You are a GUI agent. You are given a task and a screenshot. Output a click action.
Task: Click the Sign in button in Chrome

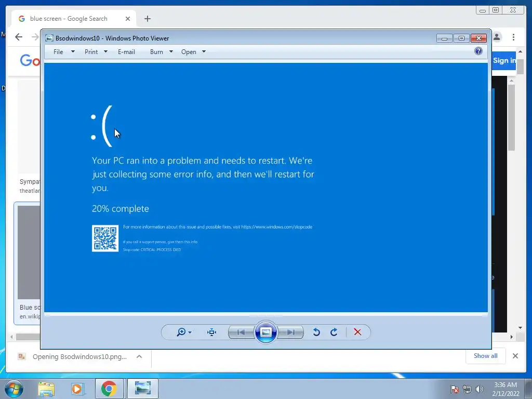504,61
